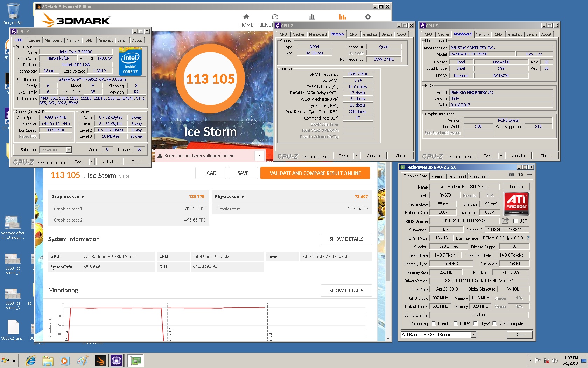This screenshot has height=368, width=588.
Task: Switch to 3DMark via its taskbar button
Action: coord(100,361)
